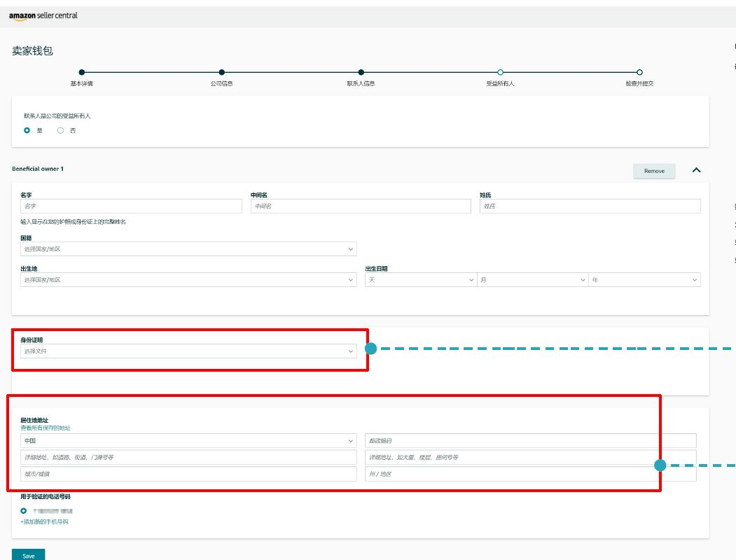Open the birth day 天 dropdown
This screenshot has width=736, height=560.
click(421, 280)
